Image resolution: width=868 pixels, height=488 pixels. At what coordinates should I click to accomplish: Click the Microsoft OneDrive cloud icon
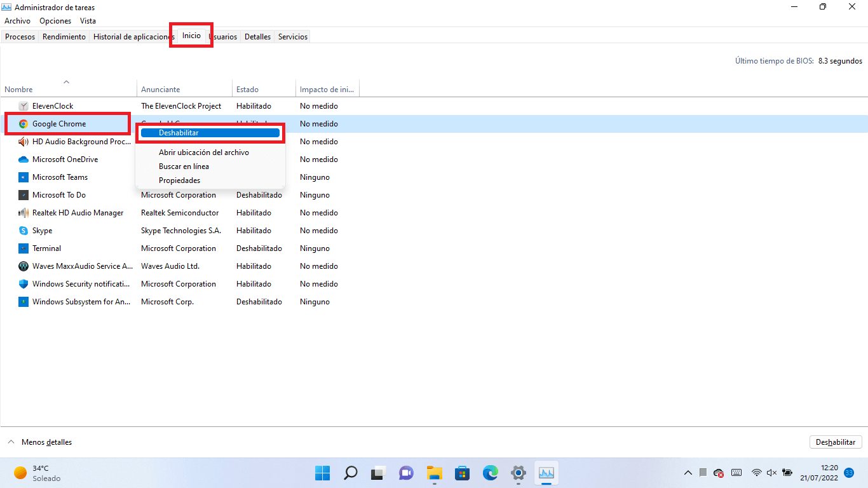pos(24,159)
